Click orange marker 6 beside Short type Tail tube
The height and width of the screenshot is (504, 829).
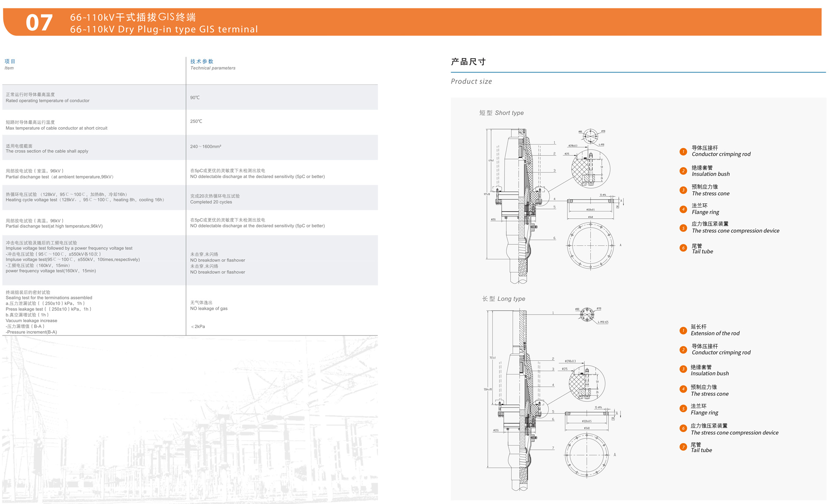683,248
